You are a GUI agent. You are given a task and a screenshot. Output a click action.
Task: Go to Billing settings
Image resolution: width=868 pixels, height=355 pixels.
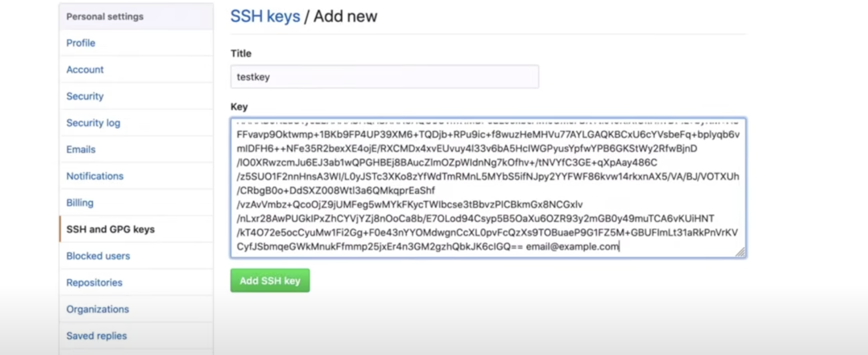click(80, 203)
